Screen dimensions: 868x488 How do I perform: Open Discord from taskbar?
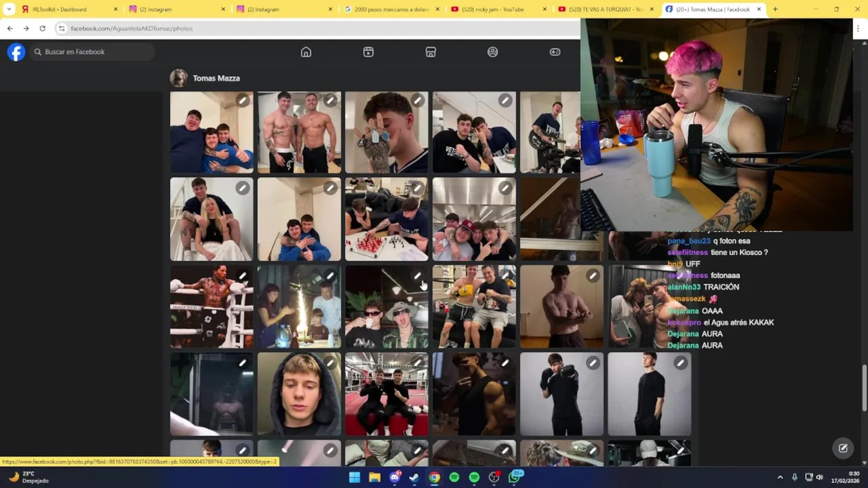coord(395,477)
